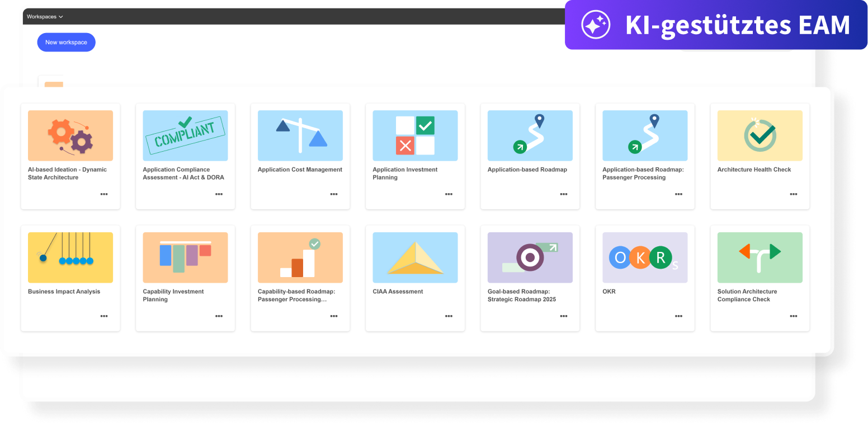Click the New workspace button
The image size is (868, 426).
(x=66, y=43)
